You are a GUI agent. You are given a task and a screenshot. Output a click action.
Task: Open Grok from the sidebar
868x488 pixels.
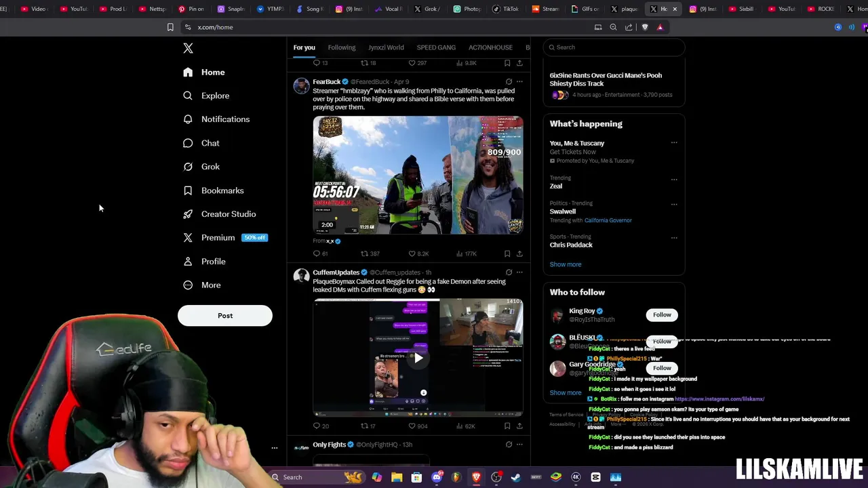pyautogui.click(x=201, y=167)
